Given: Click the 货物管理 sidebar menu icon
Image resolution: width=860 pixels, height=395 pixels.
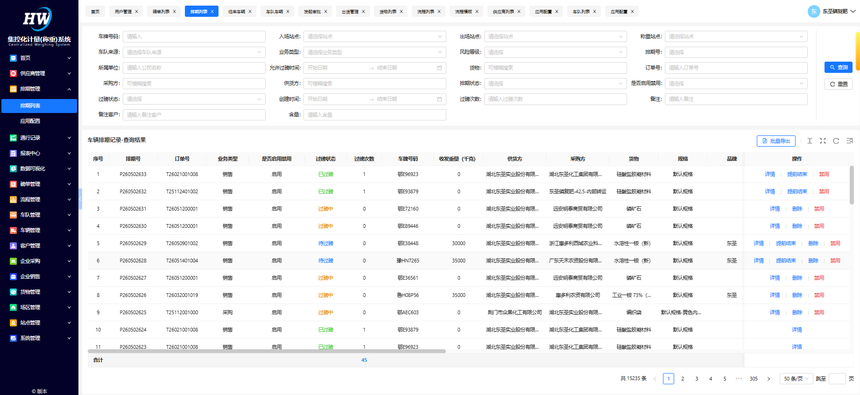Looking at the screenshot, I should coord(13,291).
